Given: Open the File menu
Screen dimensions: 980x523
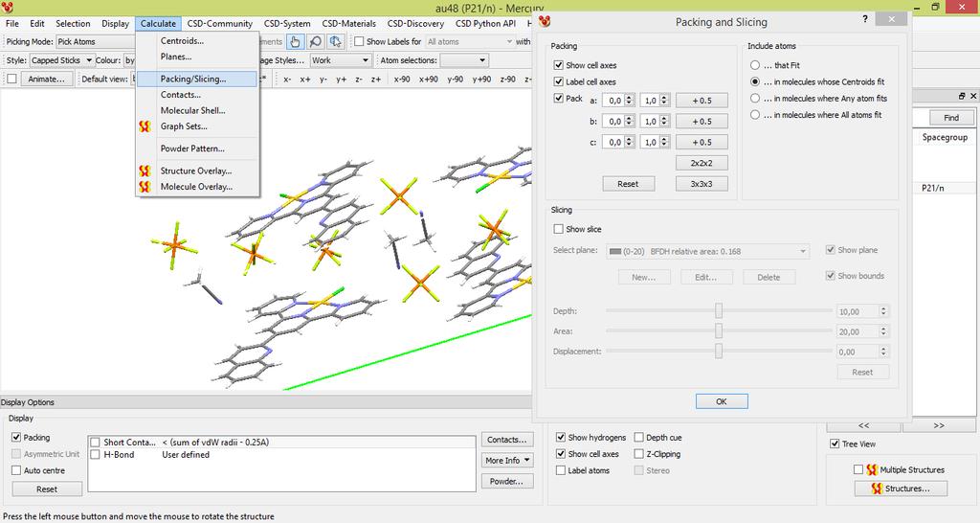Looking at the screenshot, I should point(11,23).
